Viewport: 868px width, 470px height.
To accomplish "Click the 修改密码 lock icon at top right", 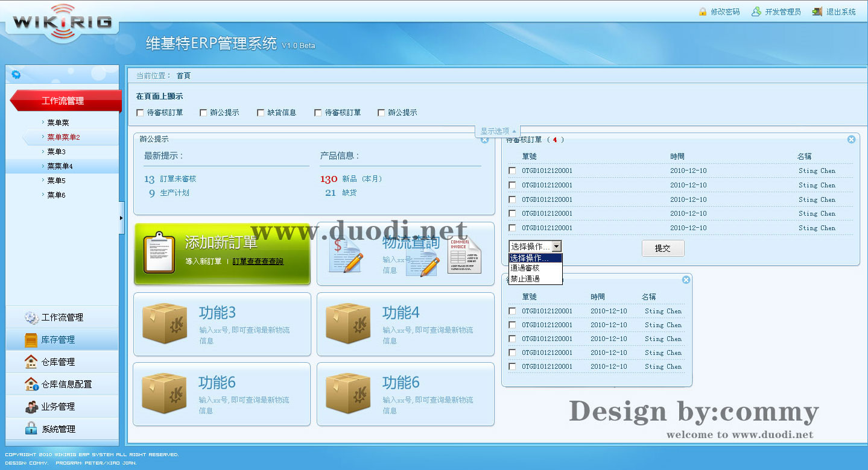I will click(704, 11).
